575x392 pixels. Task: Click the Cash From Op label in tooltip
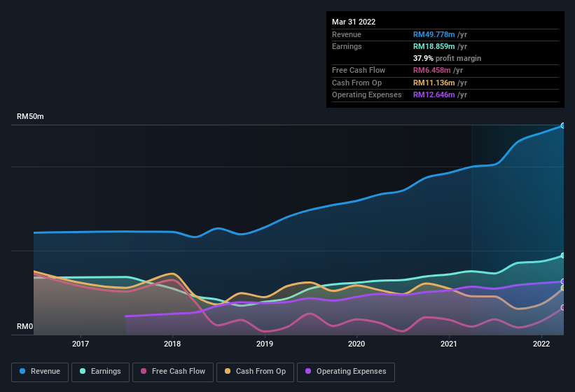tap(356, 83)
